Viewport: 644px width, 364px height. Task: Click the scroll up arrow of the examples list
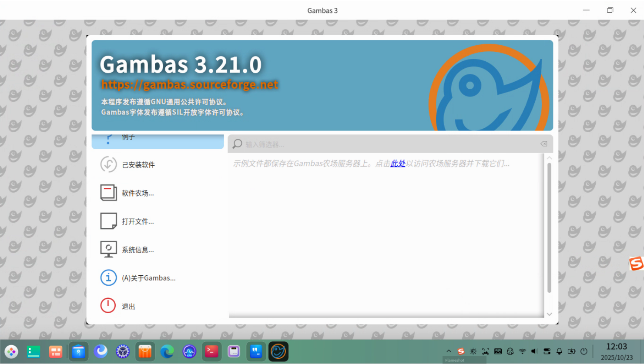pos(549,158)
